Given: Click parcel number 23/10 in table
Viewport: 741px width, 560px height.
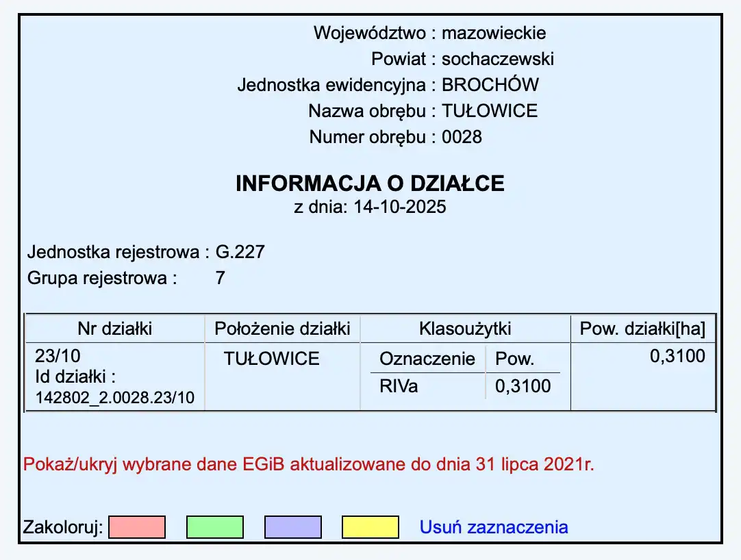Looking at the screenshot, I should coord(52,357).
